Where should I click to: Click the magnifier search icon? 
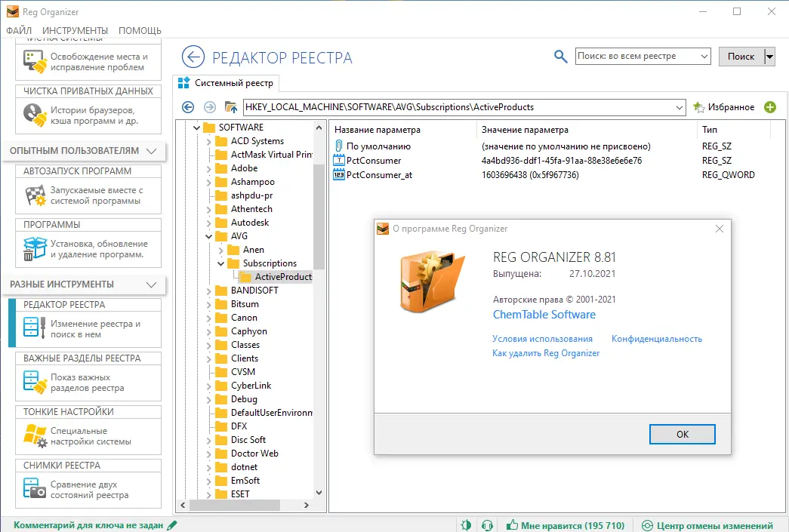coord(560,57)
